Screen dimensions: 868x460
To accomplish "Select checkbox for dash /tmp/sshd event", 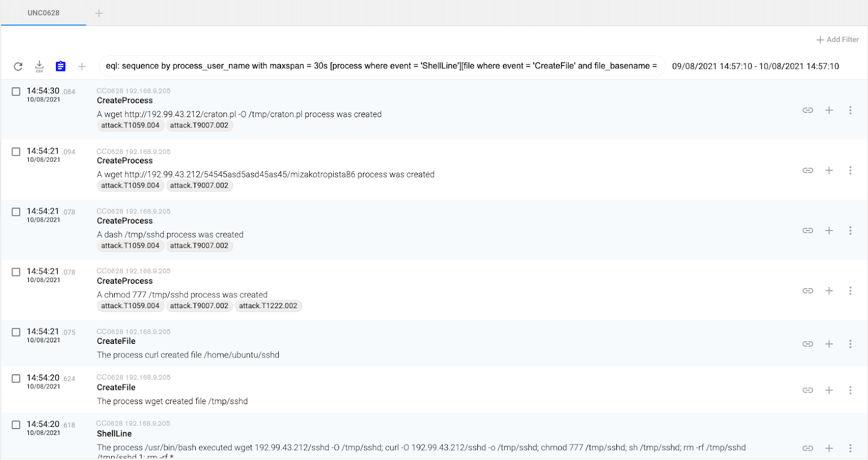I will click(16, 212).
